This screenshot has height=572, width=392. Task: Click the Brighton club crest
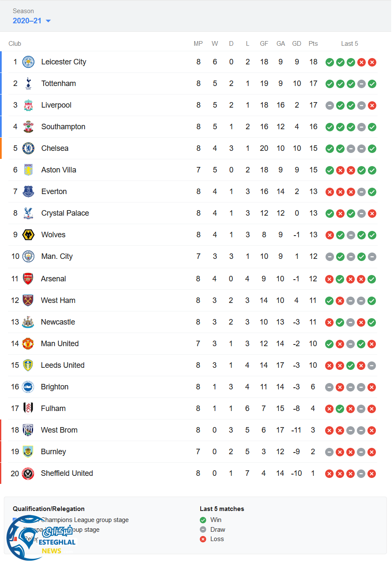pos(28,387)
